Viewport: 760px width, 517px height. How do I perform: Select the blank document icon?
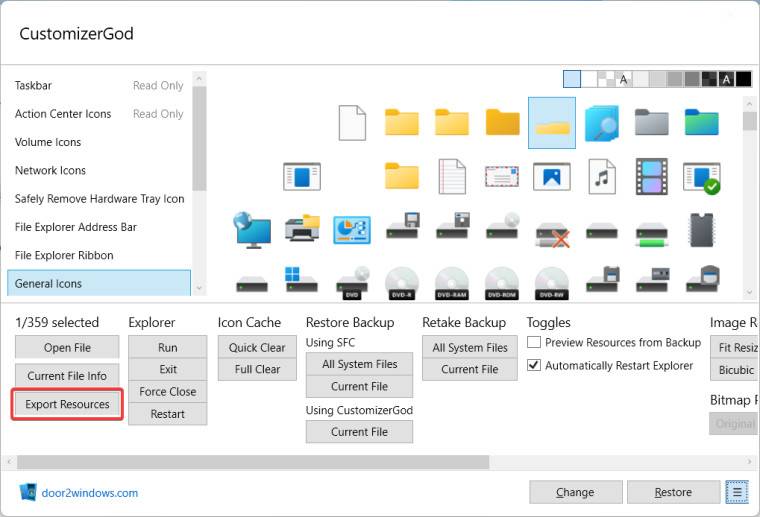pos(352,123)
